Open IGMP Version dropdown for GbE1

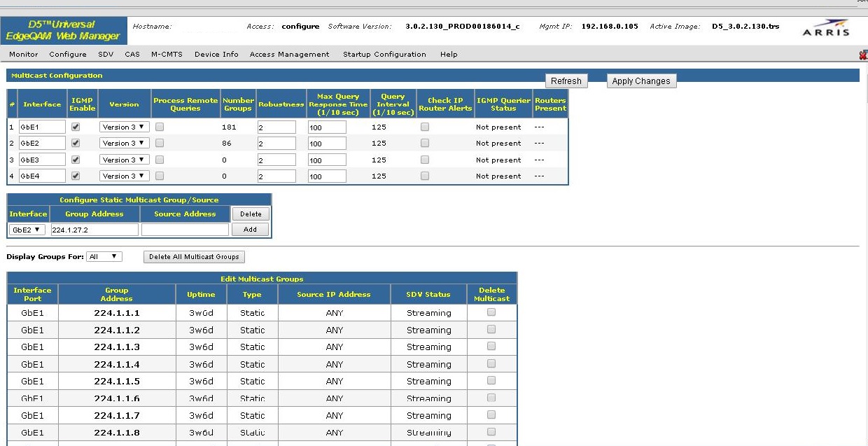click(125, 127)
